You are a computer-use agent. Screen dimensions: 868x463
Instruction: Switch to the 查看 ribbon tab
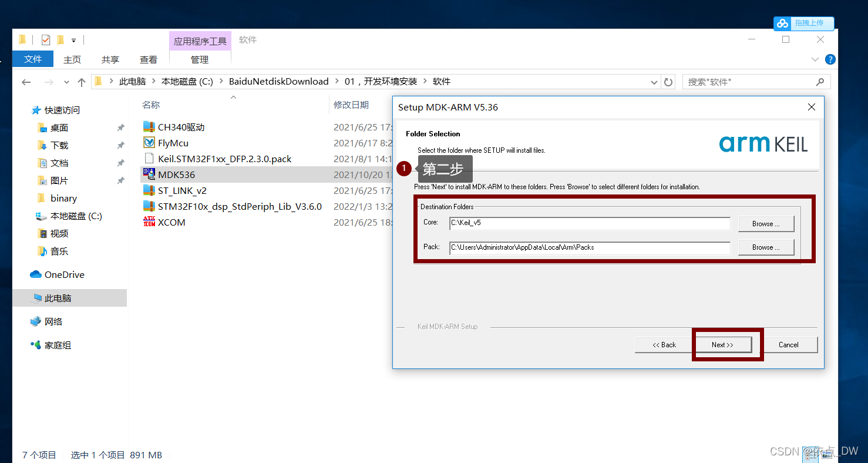[149, 59]
